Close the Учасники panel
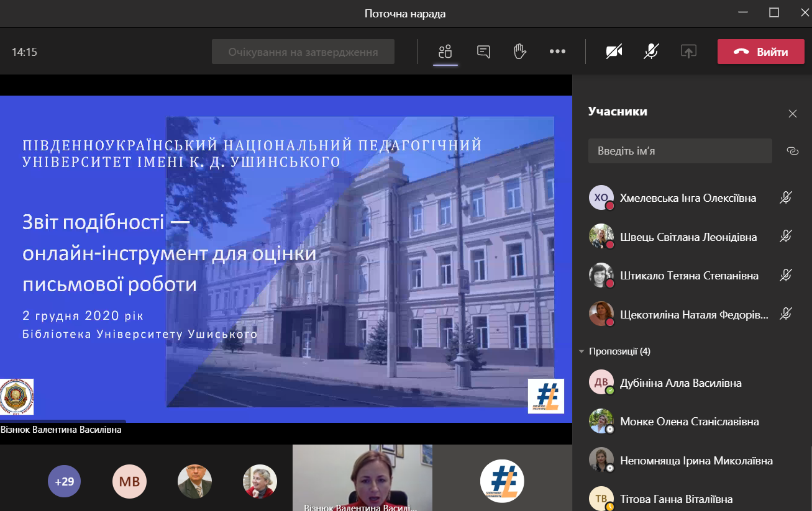This screenshot has width=812, height=511. [792, 114]
